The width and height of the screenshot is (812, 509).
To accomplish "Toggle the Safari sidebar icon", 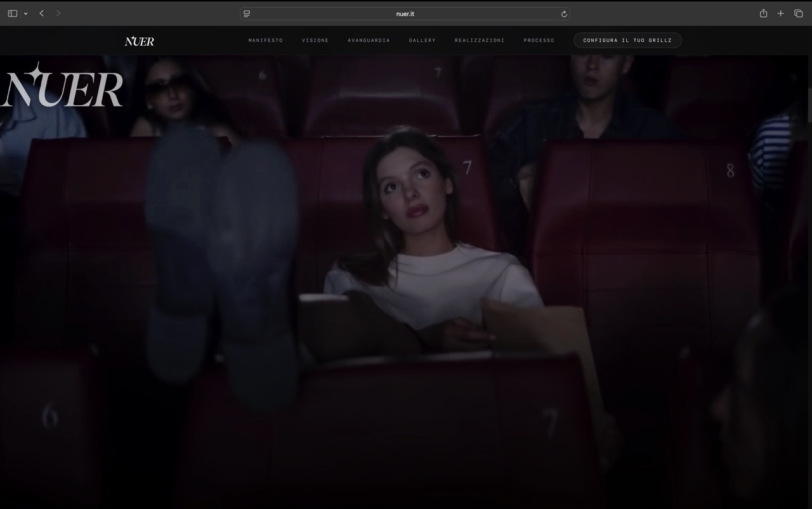I will pyautogui.click(x=12, y=13).
